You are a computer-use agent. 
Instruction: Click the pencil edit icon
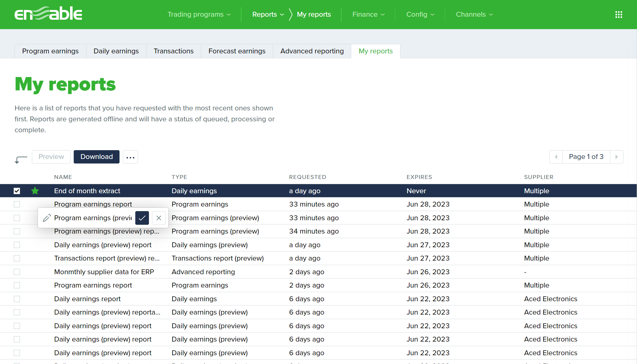click(47, 218)
